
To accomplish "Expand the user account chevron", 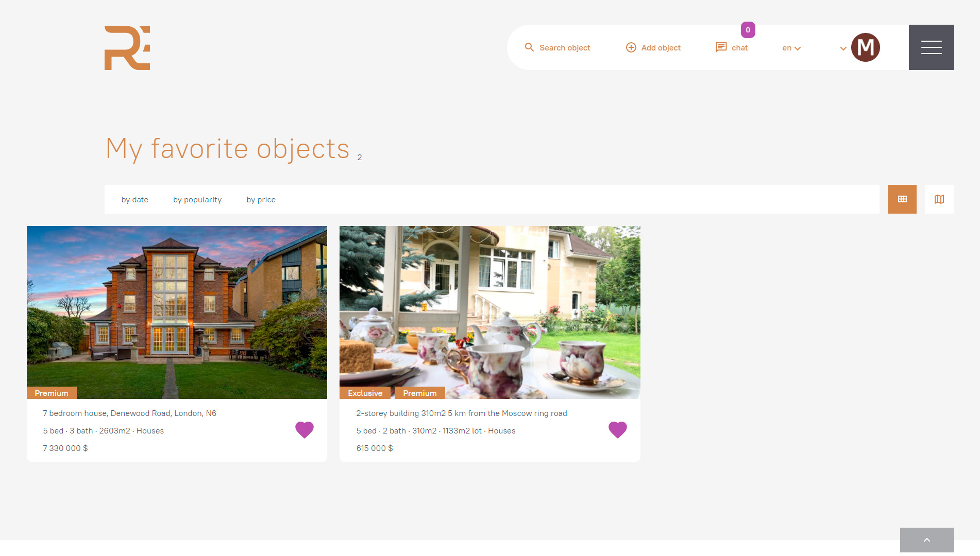I will click(x=843, y=48).
